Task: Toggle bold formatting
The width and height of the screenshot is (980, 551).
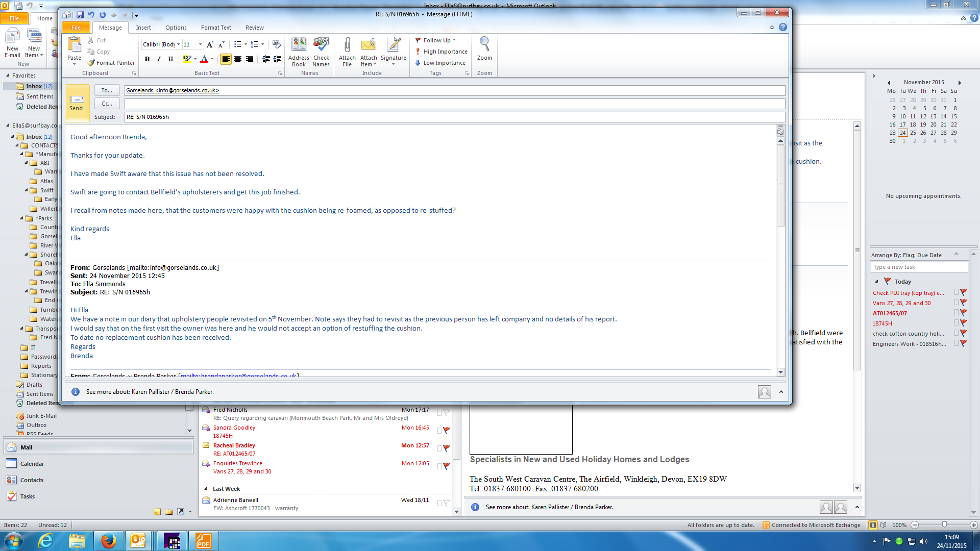Action: (147, 59)
